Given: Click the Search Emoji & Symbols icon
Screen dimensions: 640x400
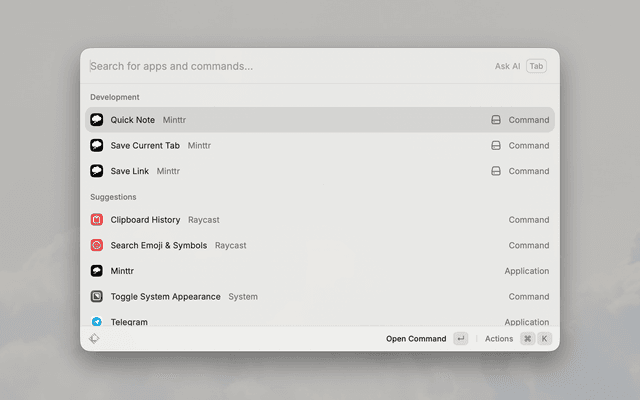Looking at the screenshot, I should [x=97, y=245].
